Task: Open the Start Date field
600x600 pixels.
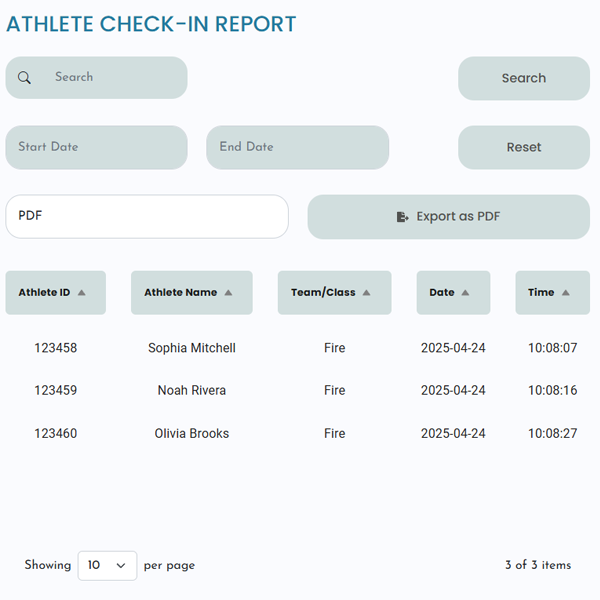Action: [96, 147]
